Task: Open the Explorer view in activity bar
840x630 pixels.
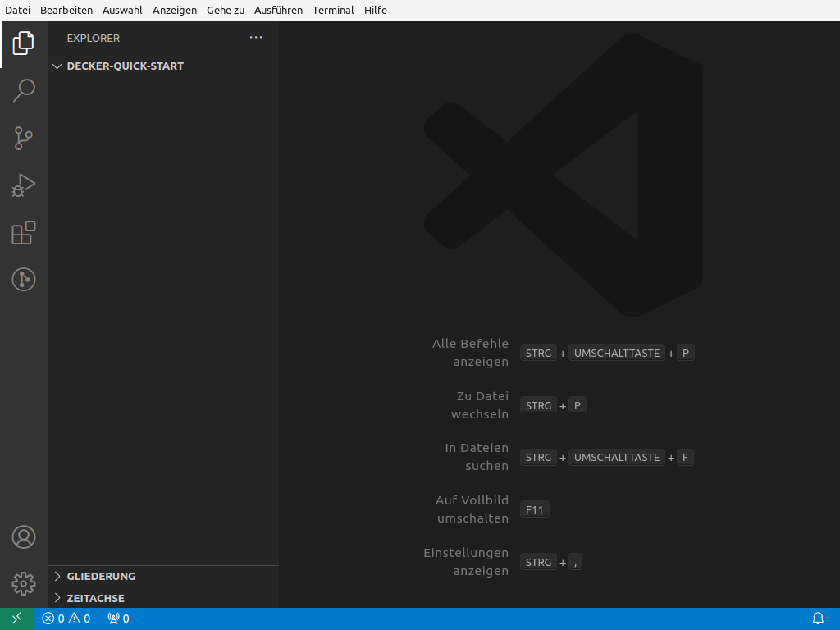Action: 24,44
